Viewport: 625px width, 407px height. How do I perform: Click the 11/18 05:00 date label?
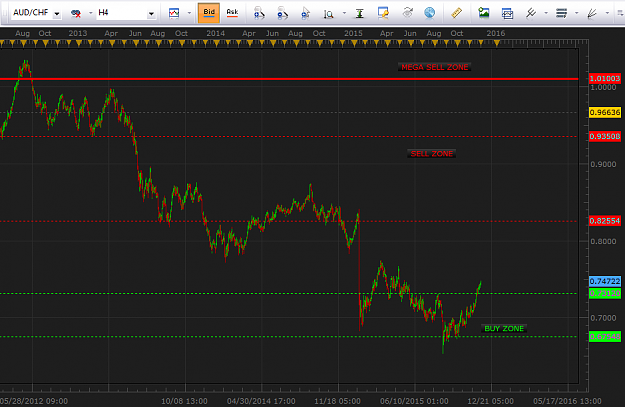[337, 401]
